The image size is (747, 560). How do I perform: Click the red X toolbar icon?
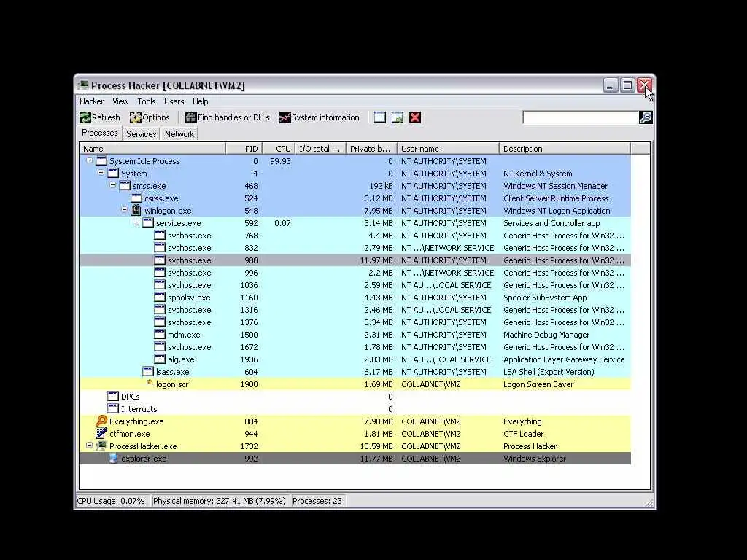(415, 117)
